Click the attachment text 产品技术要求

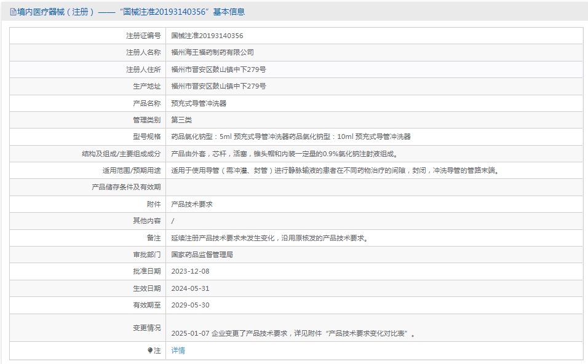point(192,204)
